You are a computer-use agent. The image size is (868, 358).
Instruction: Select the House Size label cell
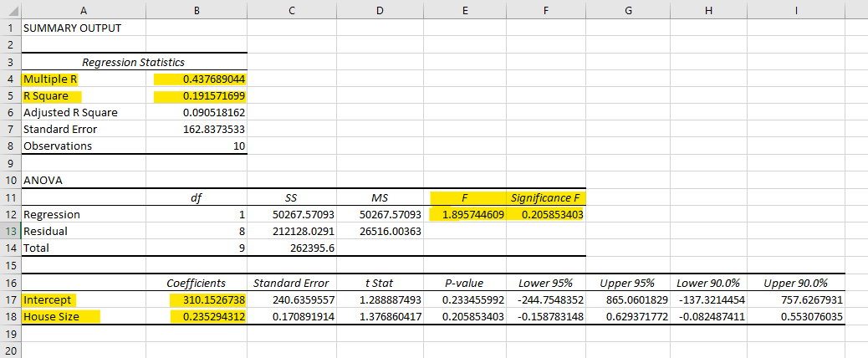[60, 317]
